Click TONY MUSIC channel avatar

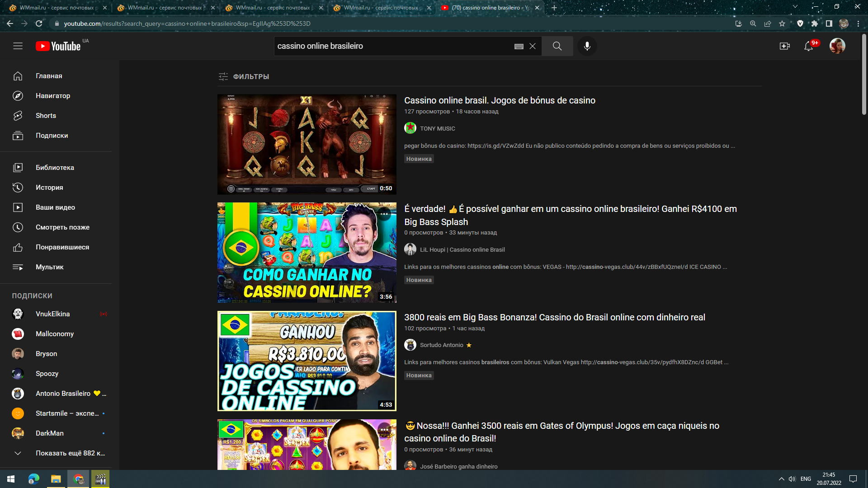410,128
